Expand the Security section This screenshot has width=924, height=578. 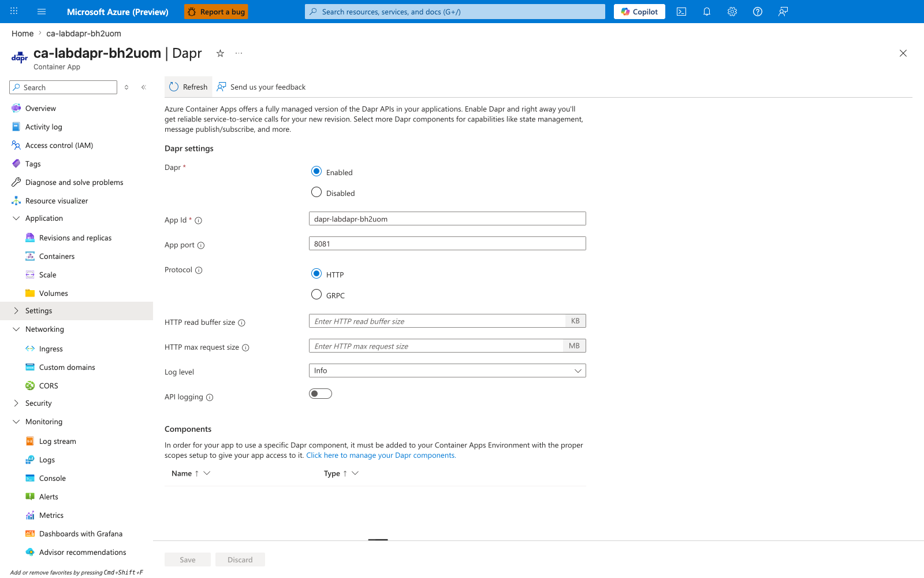16,403
